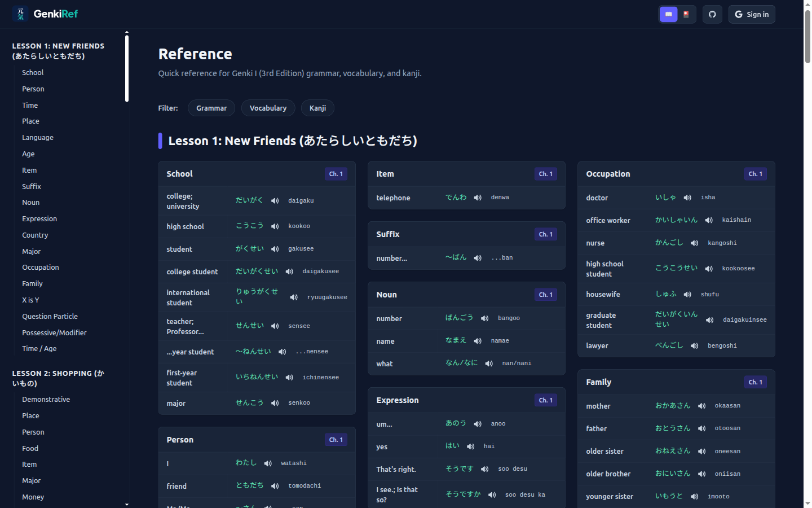Play audio for watashi

pyautogui.click(x=268, y=463)
